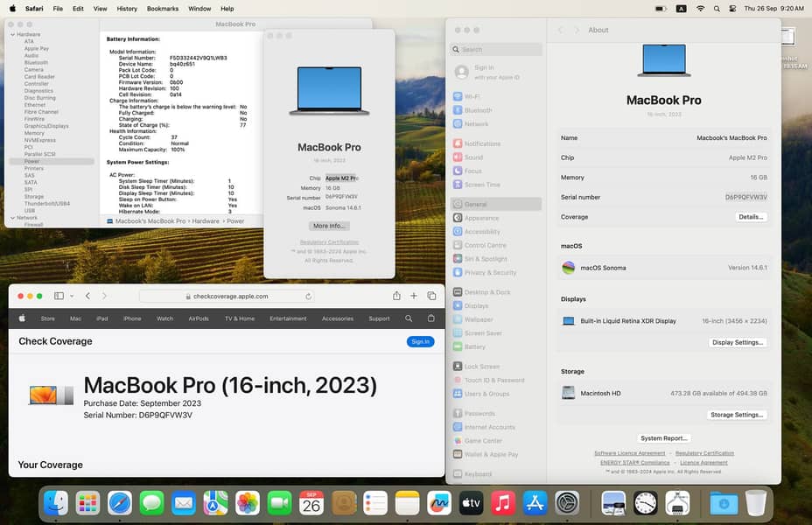Click the More Info... button

[x=329, y=226]
